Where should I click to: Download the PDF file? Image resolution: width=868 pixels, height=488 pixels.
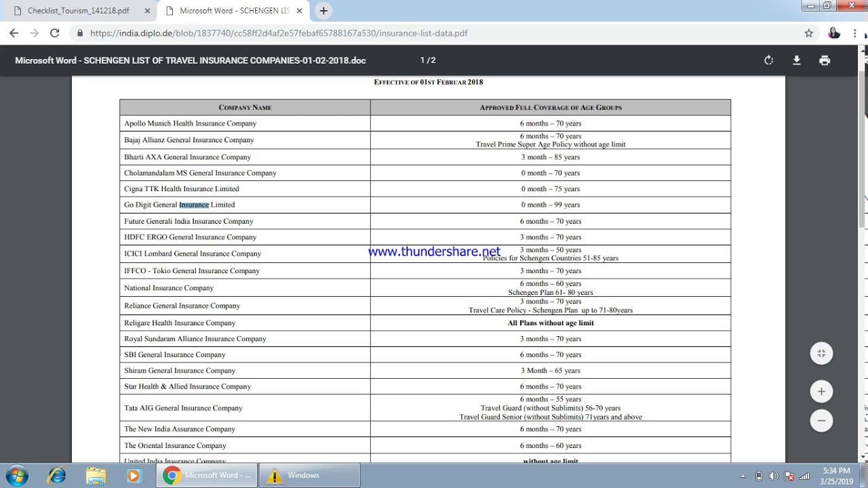pos(797,60)
